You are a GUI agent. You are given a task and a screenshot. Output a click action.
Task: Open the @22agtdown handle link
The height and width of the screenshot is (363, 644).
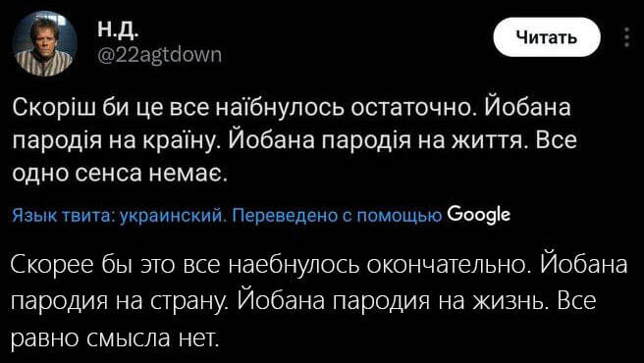(159, 54)
